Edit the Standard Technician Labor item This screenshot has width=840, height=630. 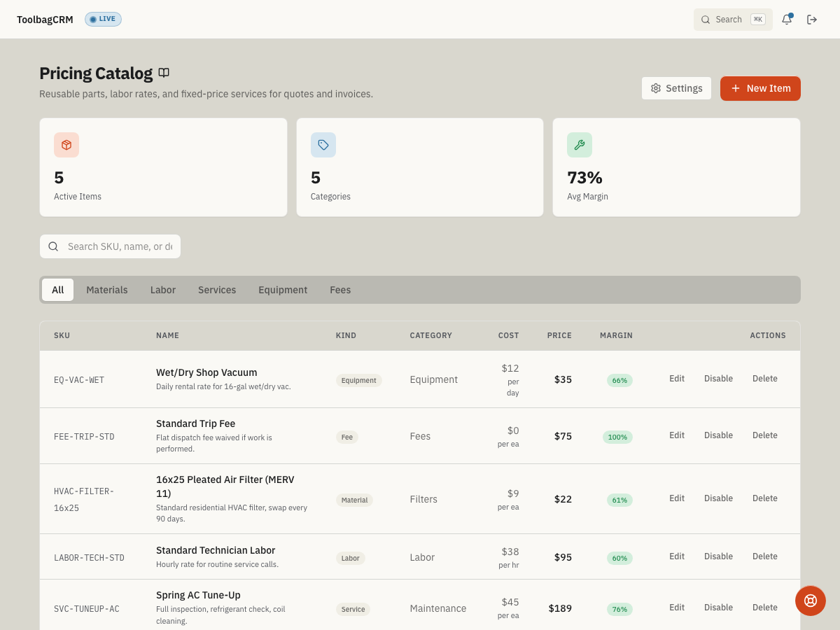pos(677,556)
